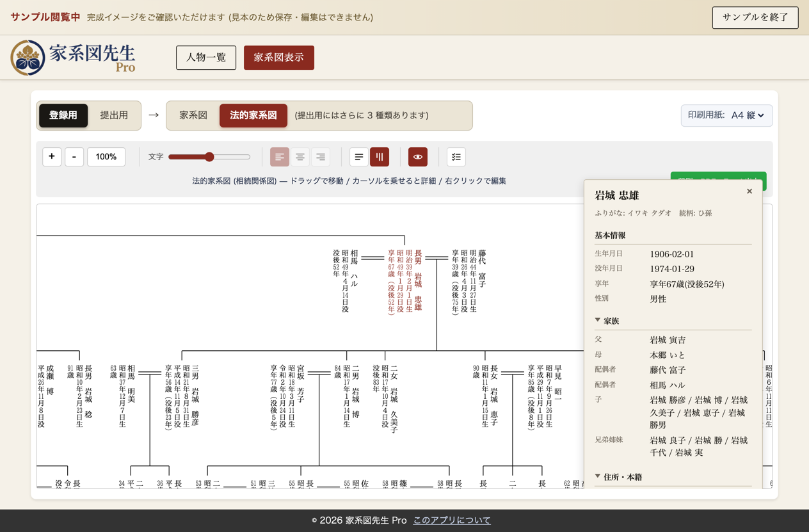Open the このアプリについて link

[x=452, y=520]
